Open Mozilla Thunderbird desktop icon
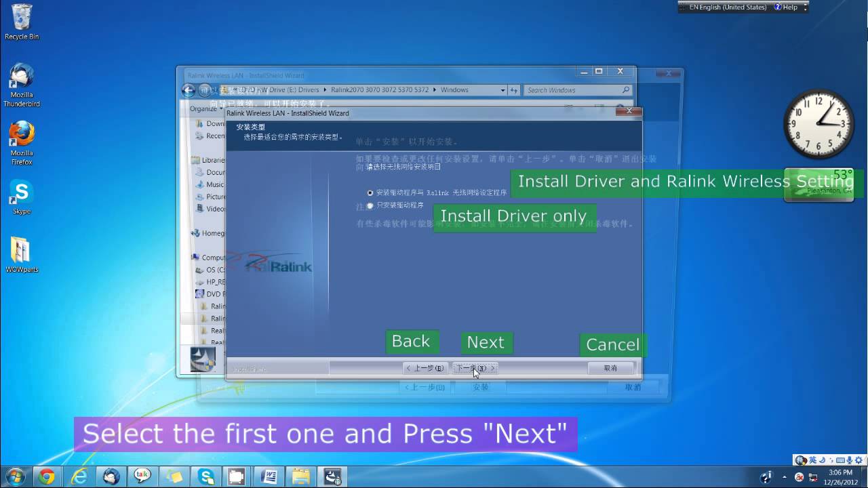The height and width of the screenshot is (488, 868). 22,85
